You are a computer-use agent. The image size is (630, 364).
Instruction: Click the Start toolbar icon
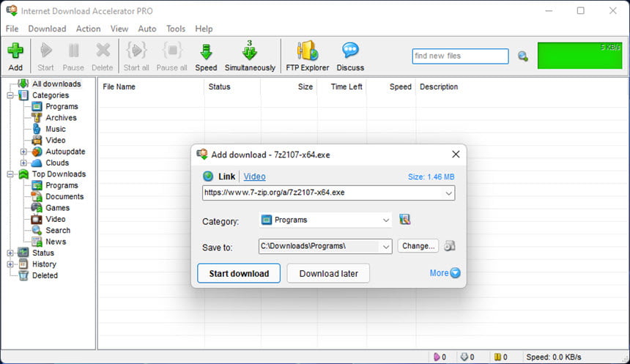[46, 51]
